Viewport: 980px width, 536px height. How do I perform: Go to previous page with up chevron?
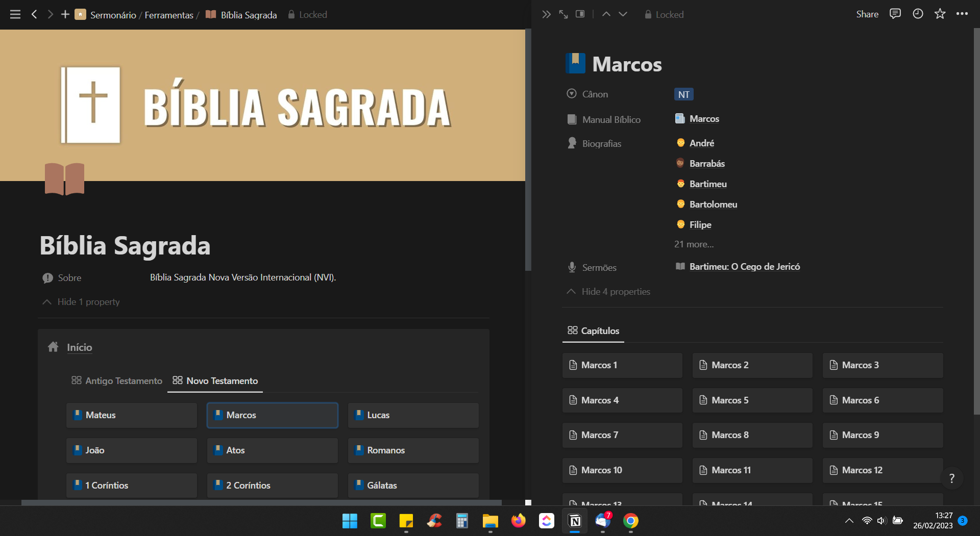click(x=606, y=14)
